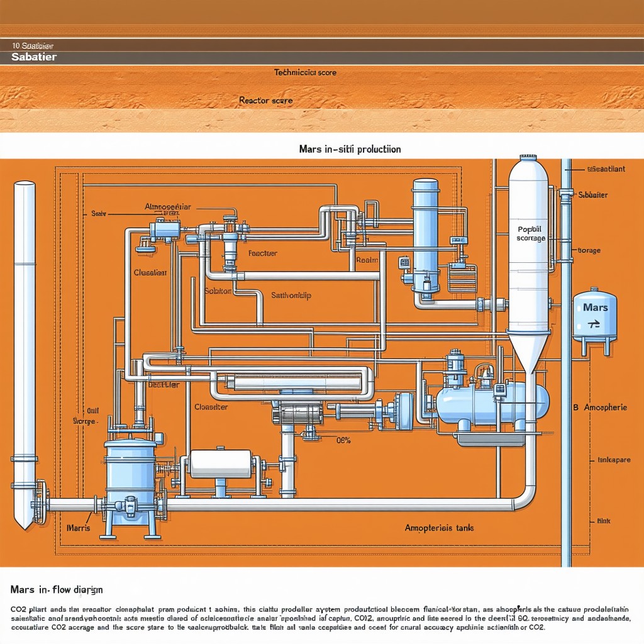Click the bold Sabatier header title
644x644 pixels.
pos(34,57)
